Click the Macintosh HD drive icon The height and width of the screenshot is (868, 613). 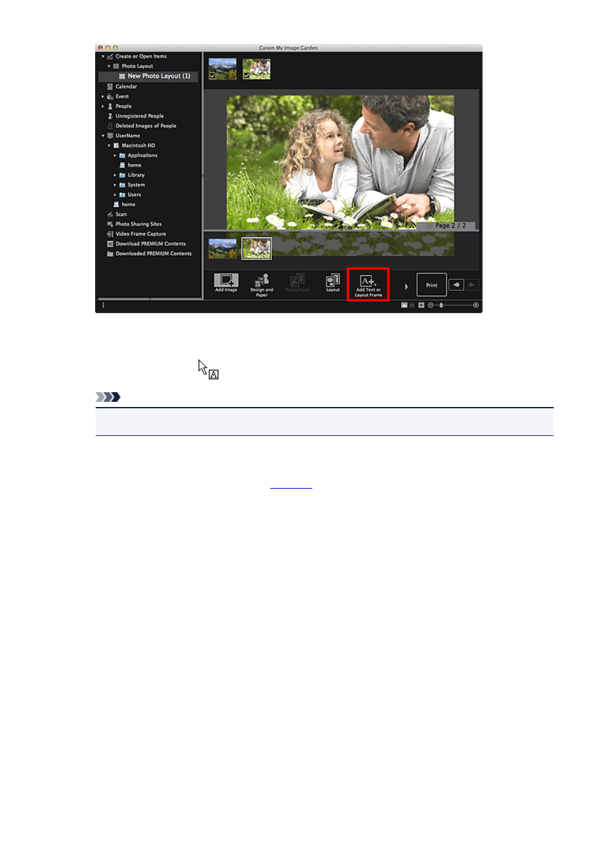pos(116,145)
